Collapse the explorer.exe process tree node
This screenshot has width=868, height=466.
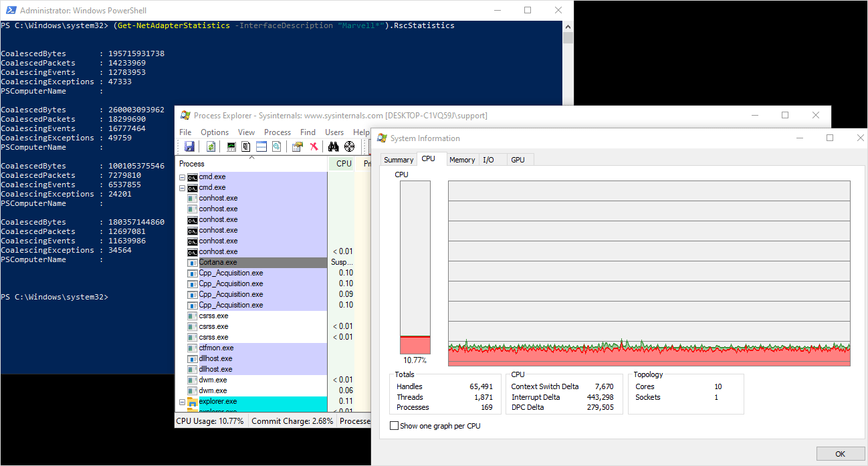tap(182, 402)
